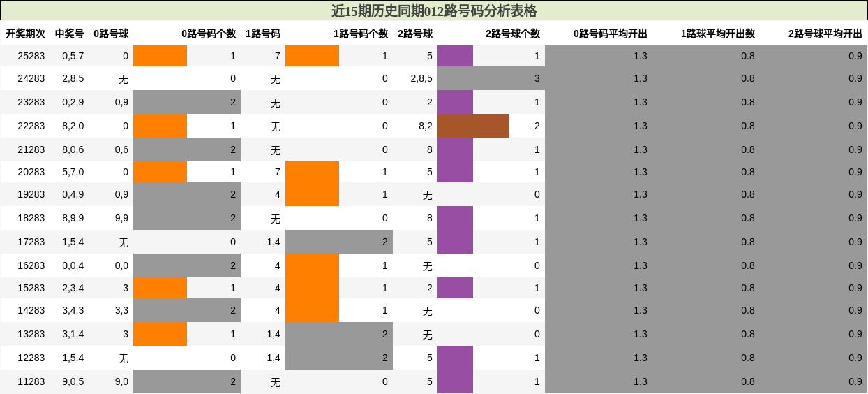868x394 pixels.
Task: Select period cell 25283
Action: 31,56
